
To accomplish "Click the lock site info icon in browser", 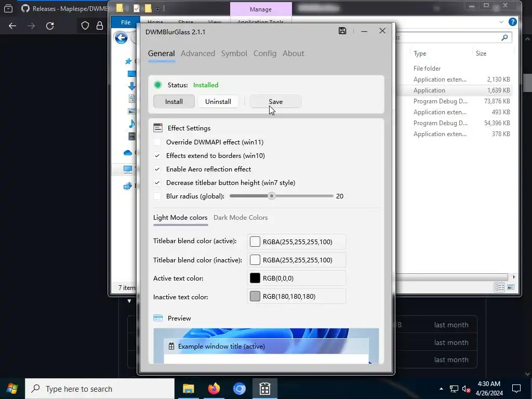I will [x=100, y=26].
